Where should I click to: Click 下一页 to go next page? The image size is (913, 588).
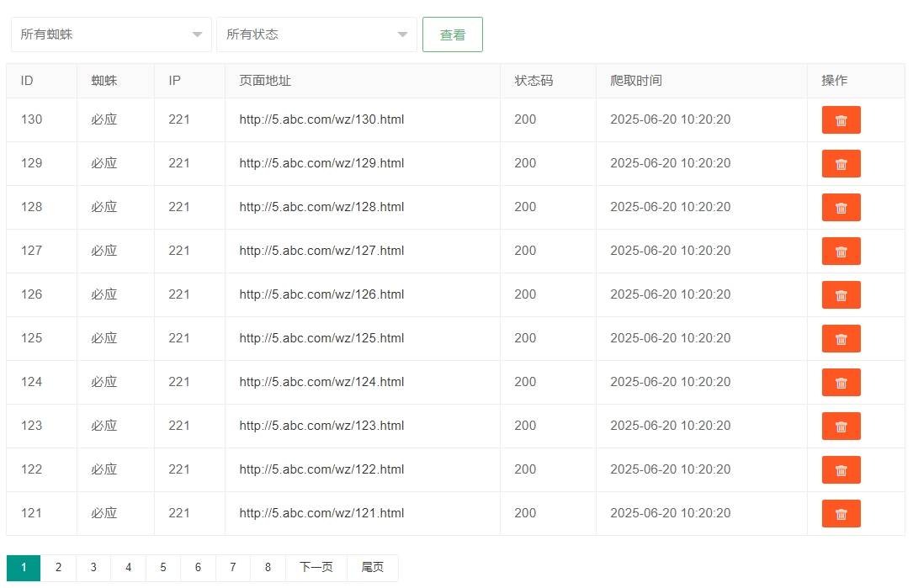pos(316,568)
